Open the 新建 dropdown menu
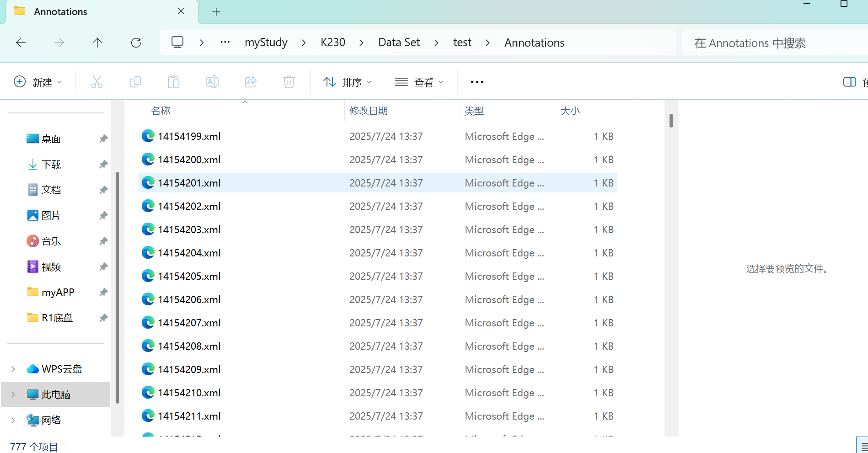 tap(38, 82)
